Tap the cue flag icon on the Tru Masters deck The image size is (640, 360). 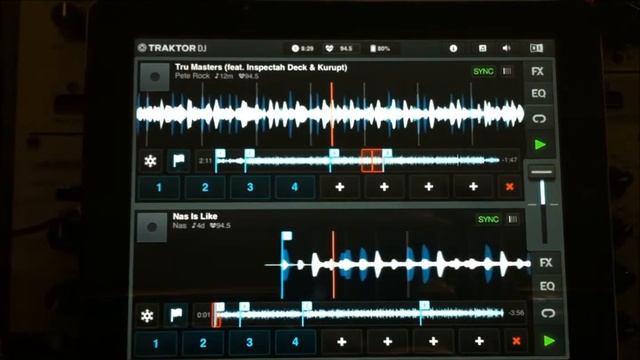(x=179, y=161)
